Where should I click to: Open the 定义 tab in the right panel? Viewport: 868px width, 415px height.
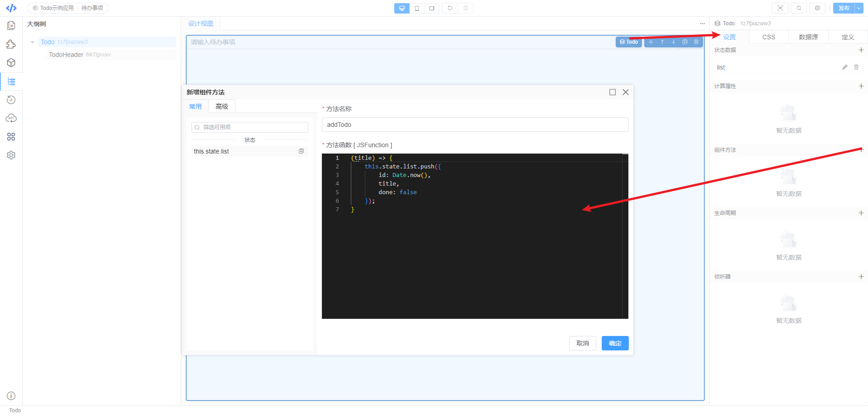pyautogui.click(x=848, y=37)
